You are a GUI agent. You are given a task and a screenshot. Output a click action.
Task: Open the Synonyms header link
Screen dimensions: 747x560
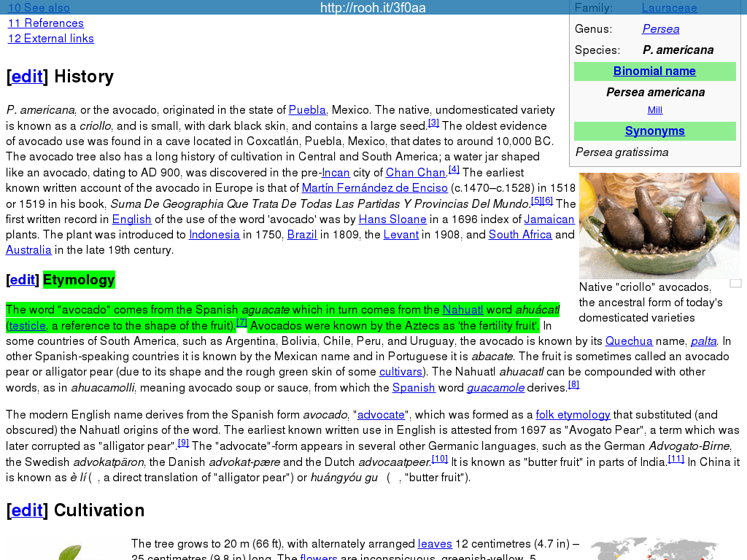click(654, 131)
